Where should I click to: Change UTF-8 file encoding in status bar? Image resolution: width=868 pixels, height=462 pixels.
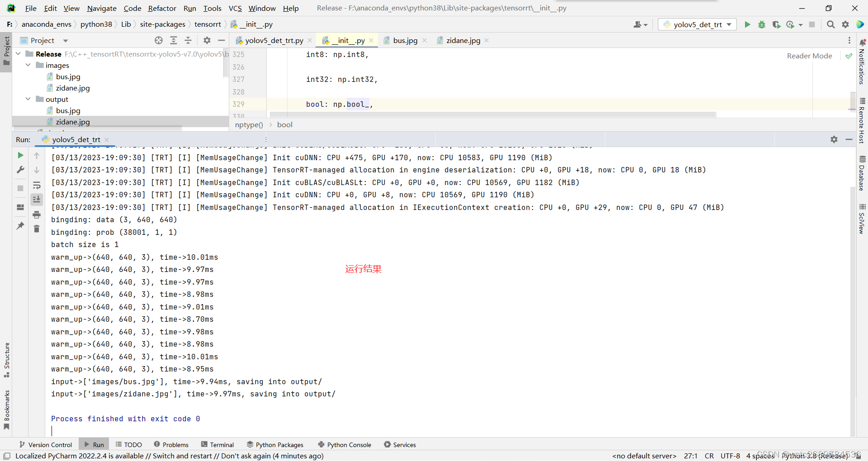(730, 456)
